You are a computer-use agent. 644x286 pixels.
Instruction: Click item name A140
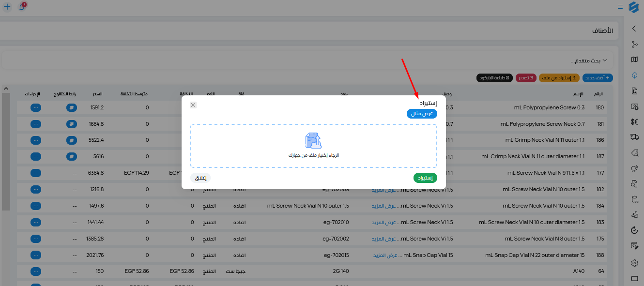tap(579, 271)
